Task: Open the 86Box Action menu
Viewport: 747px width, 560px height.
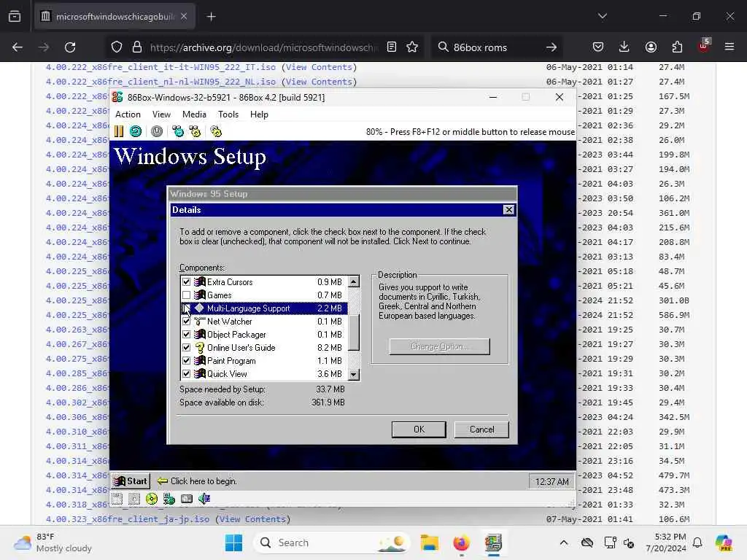Action: [128, 114]
